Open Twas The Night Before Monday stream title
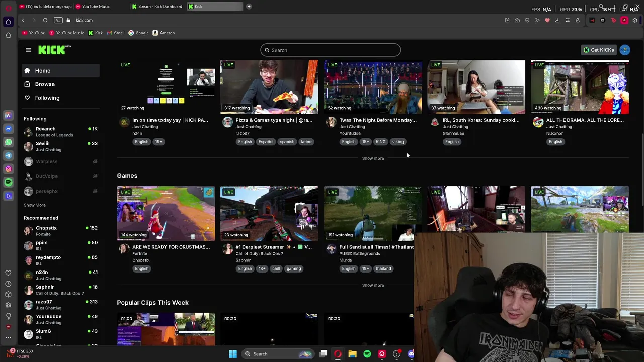 click(378, 120)
